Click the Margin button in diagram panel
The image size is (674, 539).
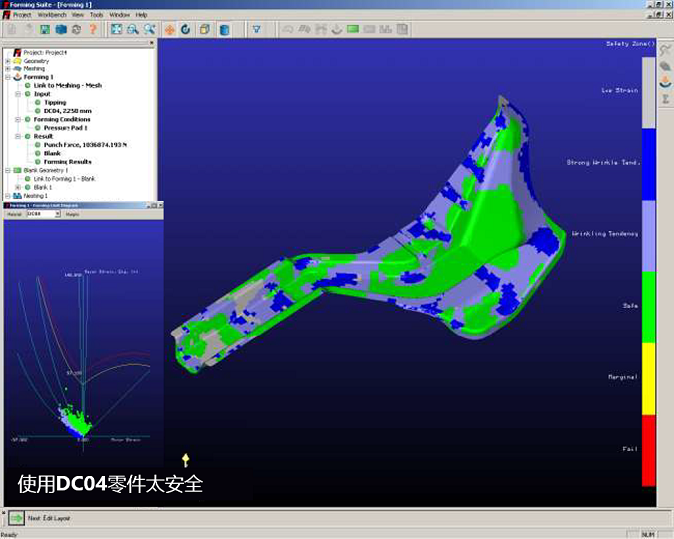tap(72, 214)
